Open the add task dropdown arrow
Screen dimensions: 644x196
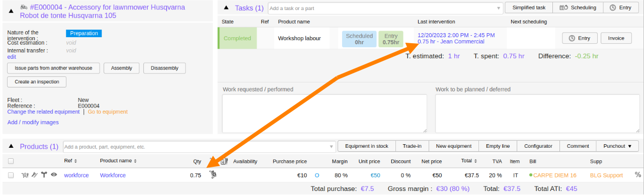tap(499, 8)
